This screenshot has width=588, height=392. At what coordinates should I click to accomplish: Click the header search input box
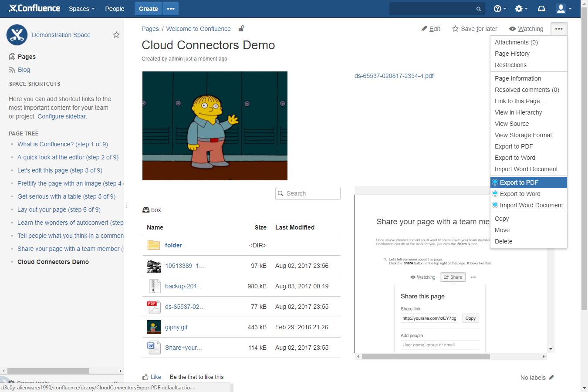pos(437,9)
